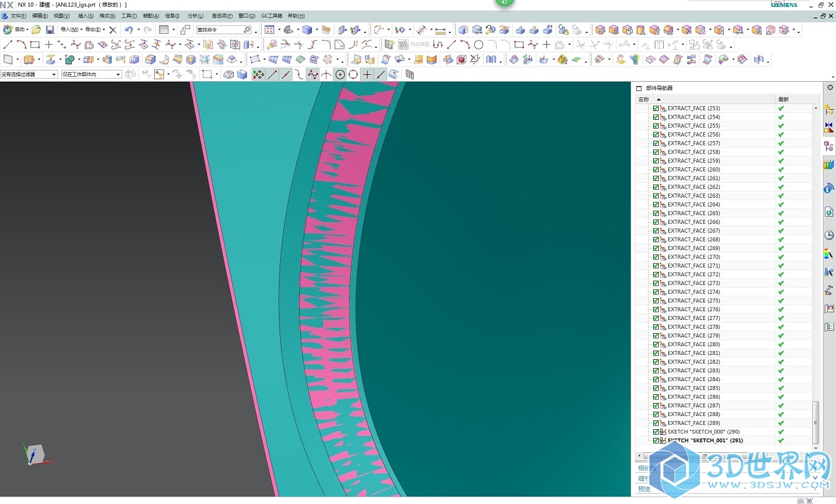This screenshot has height=504, width=836.
Task: Click the 名称 (Name) column header
Action: coord(705,99)
